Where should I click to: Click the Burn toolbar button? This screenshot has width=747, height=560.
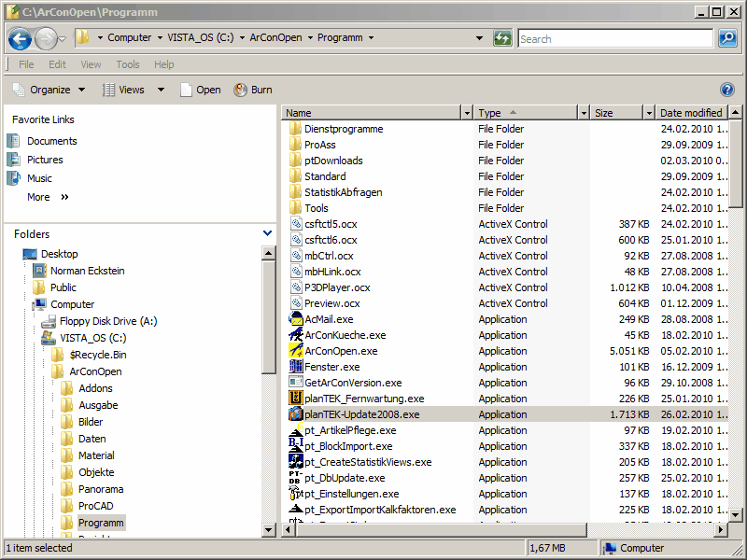pyautogui.click(x=252, y=90)
